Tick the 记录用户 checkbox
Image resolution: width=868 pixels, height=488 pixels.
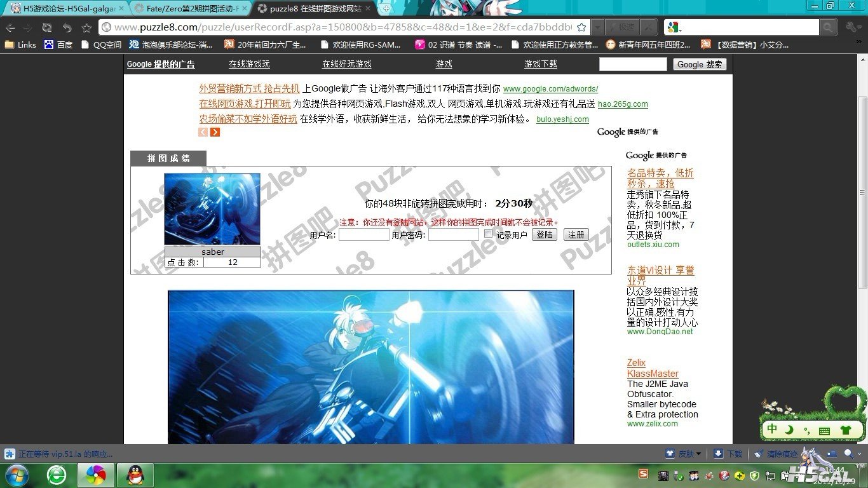[x=488, y=234]
